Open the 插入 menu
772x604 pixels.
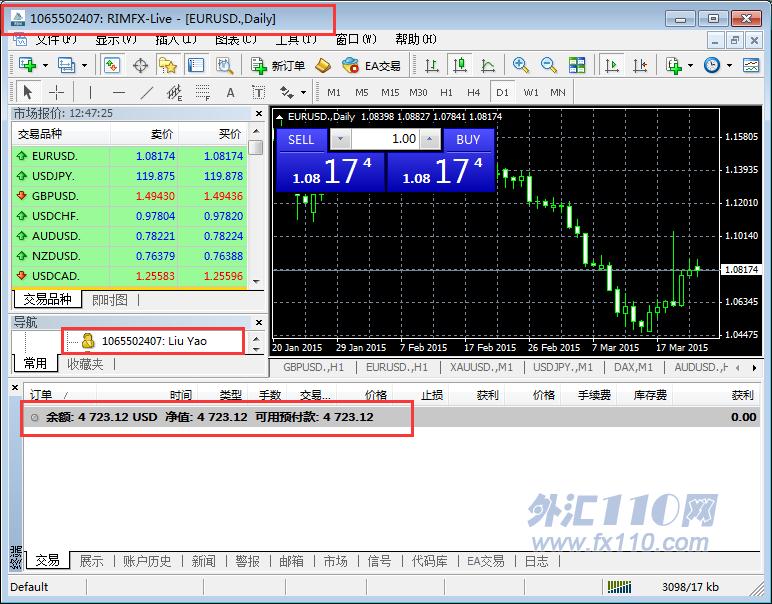176,39
